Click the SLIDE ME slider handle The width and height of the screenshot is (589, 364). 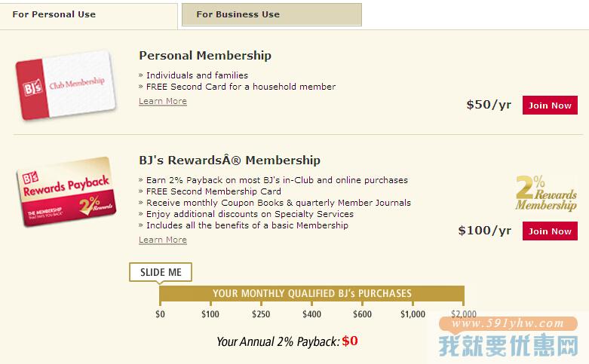click(161, 272)
